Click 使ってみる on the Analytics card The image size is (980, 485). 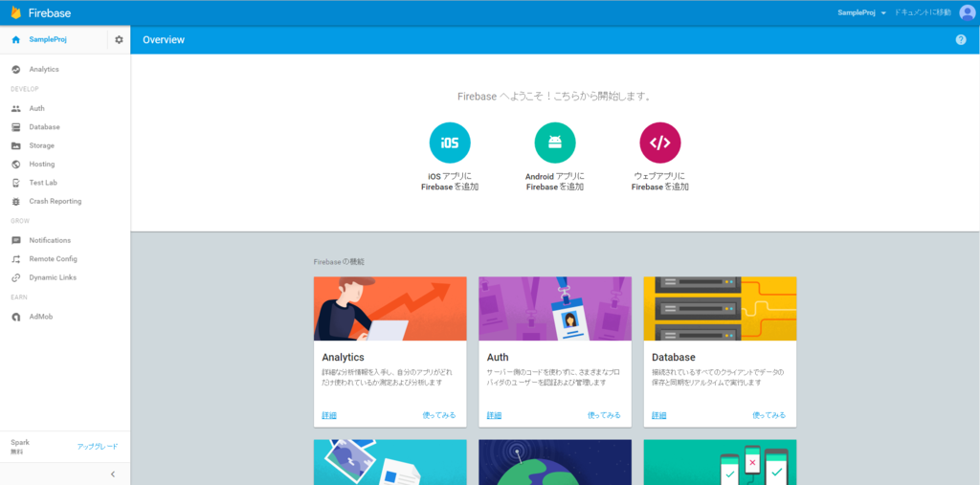(439, 415)
